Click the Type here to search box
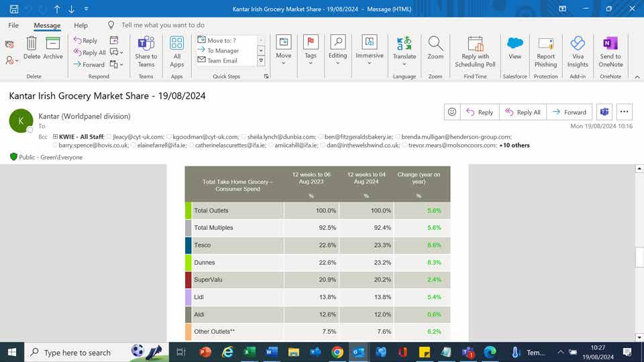This screenshot has width=644, height=362. tap(97, 352)
